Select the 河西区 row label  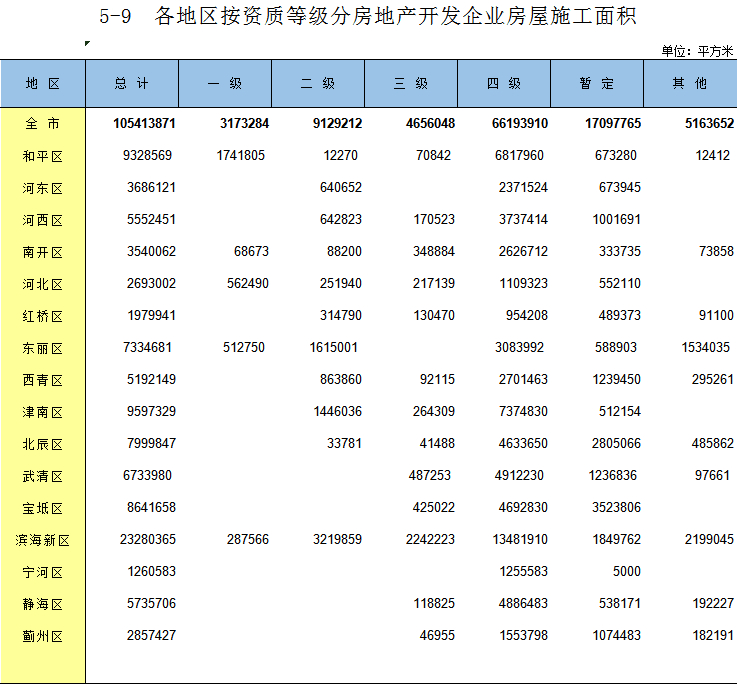tap(43, 220)
